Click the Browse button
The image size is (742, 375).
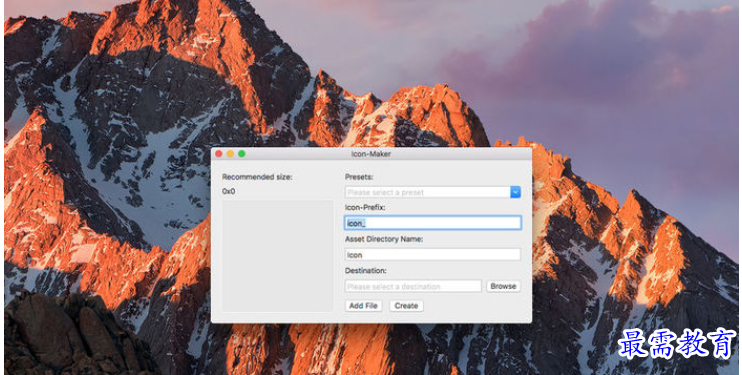503,286
